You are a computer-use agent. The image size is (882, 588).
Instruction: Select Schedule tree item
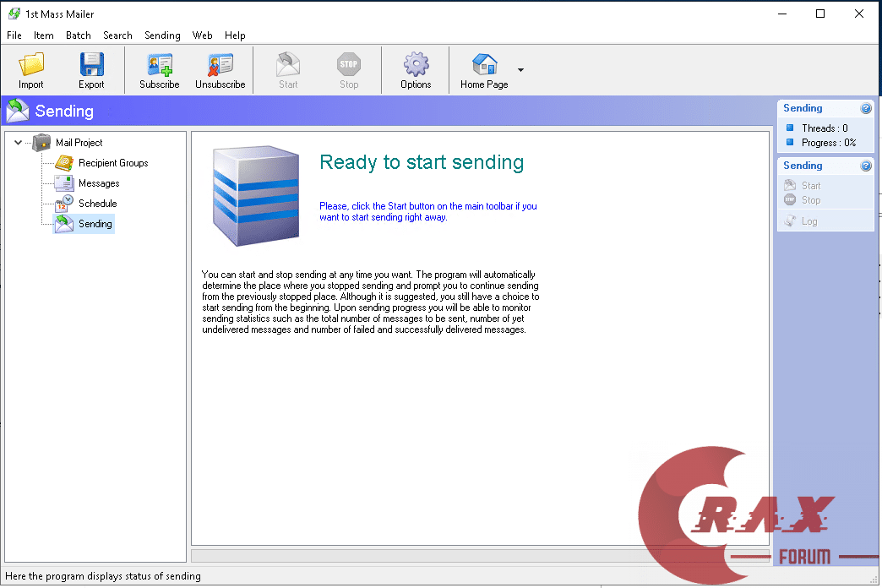98,204
